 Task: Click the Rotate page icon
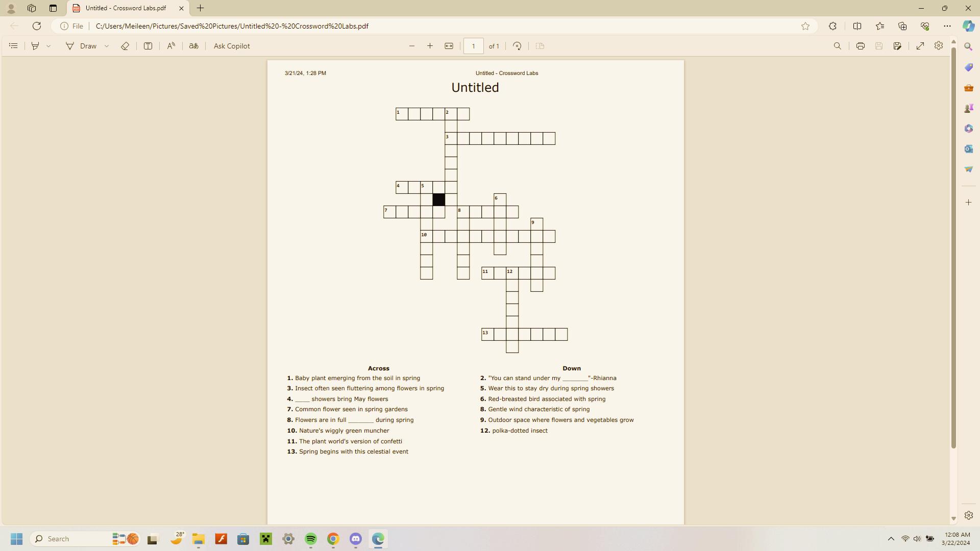(x=517, y=46)
